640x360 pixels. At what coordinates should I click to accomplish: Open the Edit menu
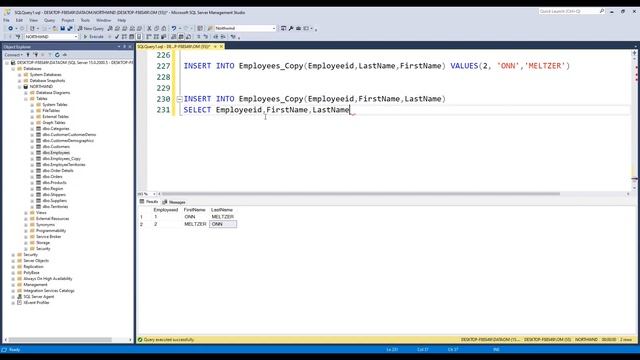(x=19, y=20)
